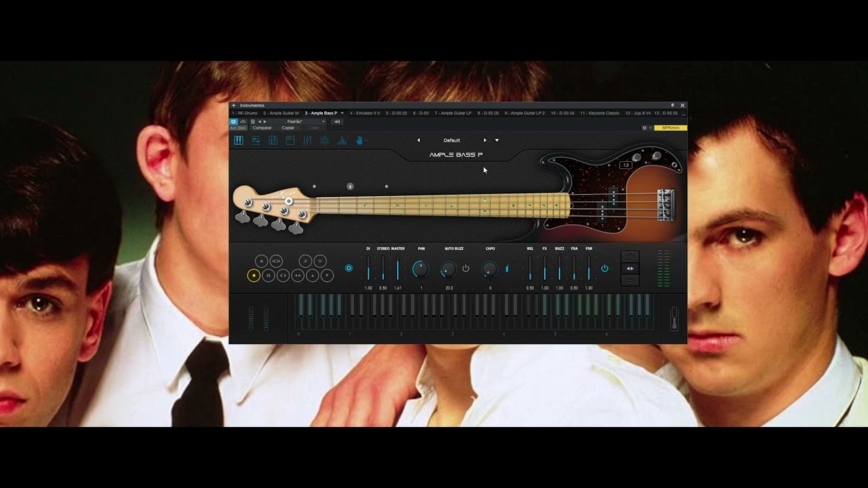Go to previous DAW preset arrow
This screenshot has height=488, width=868.
pyautogui.click(x=259, y=122)
